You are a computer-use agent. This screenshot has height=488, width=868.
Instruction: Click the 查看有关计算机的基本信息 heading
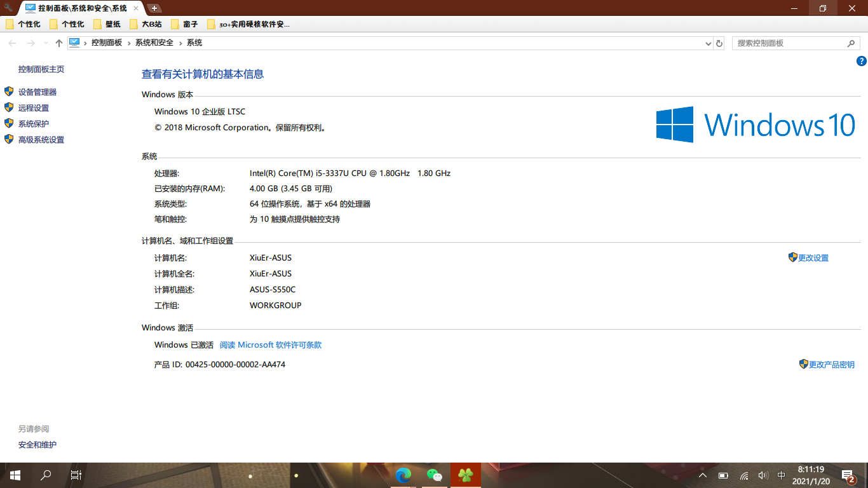click(203, 74)
